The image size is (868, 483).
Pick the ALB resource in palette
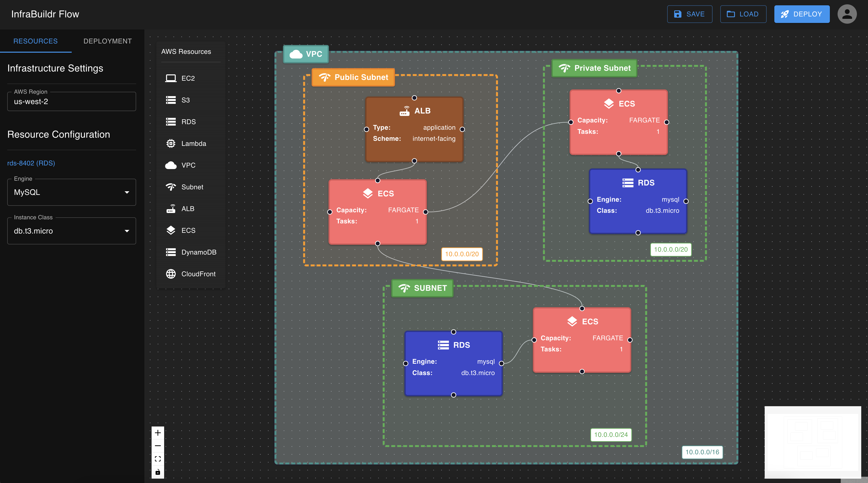click(191, 209)
